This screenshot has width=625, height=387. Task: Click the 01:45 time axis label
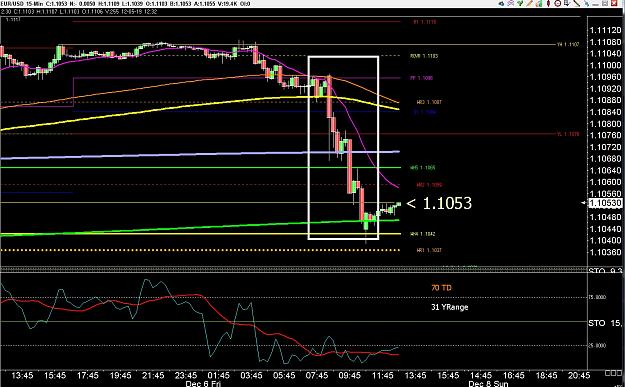click(x=218, y=375)
